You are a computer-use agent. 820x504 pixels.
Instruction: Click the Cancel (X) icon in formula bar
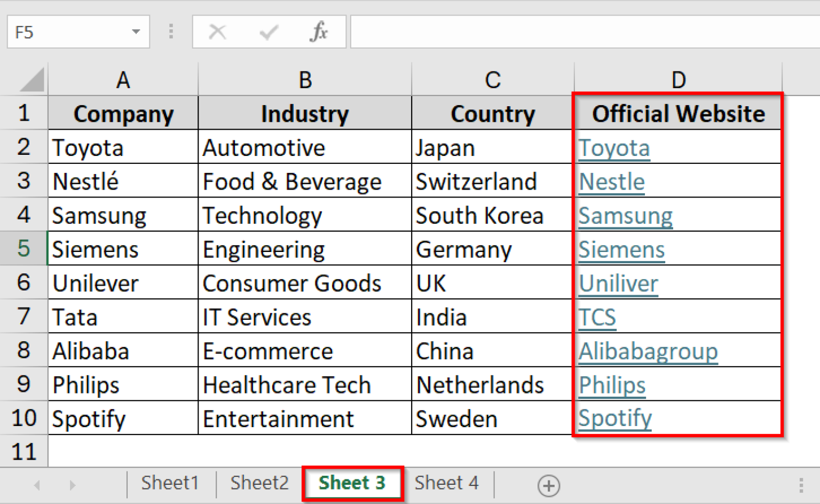(218, 31)
